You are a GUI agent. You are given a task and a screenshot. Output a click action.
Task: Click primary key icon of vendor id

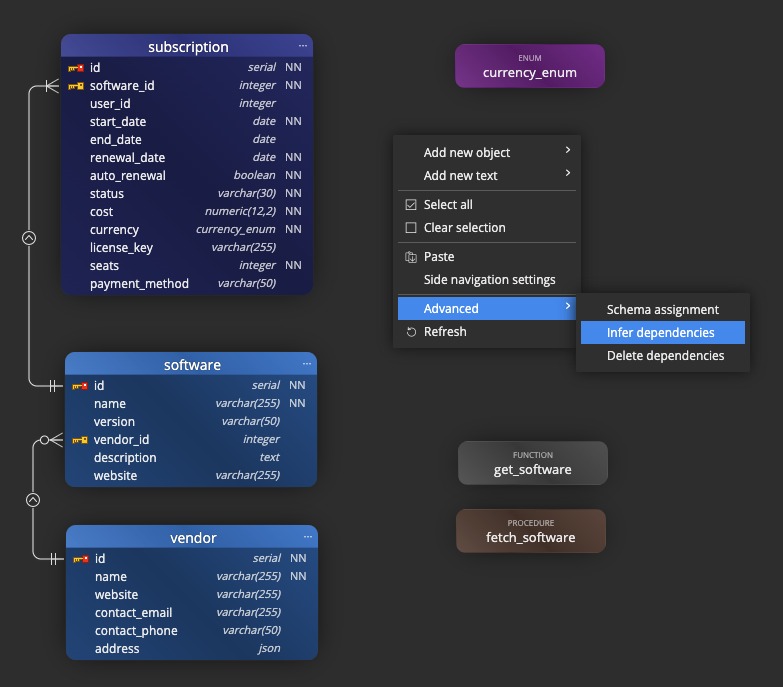tap(81, 559)
